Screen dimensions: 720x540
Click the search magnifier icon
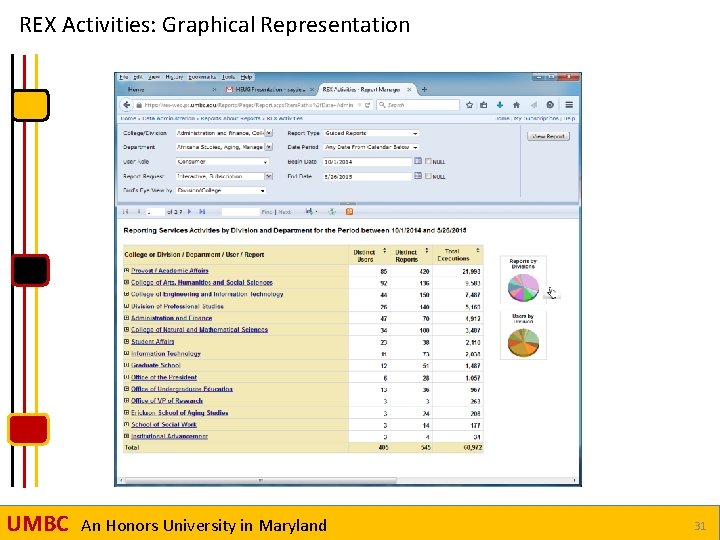(x=382, y=105)
